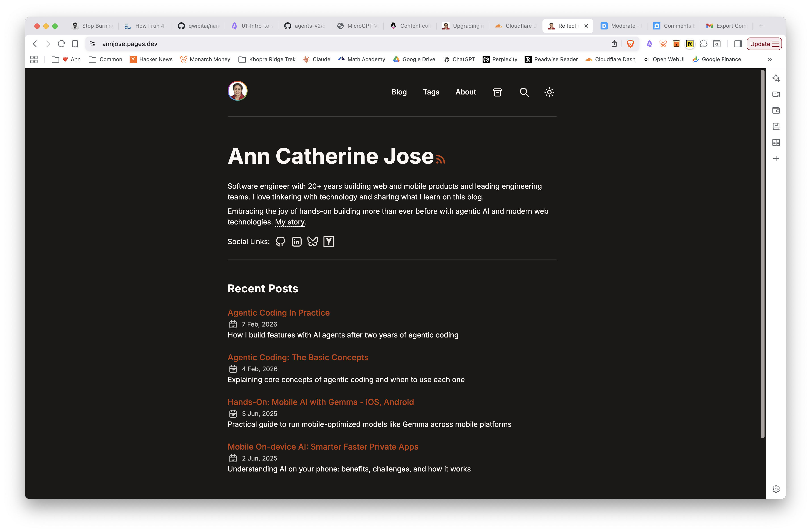This screenshot has width=811, height=532.
Task: Open the GitHub social link icon
Action: click(x=280, y=241)
